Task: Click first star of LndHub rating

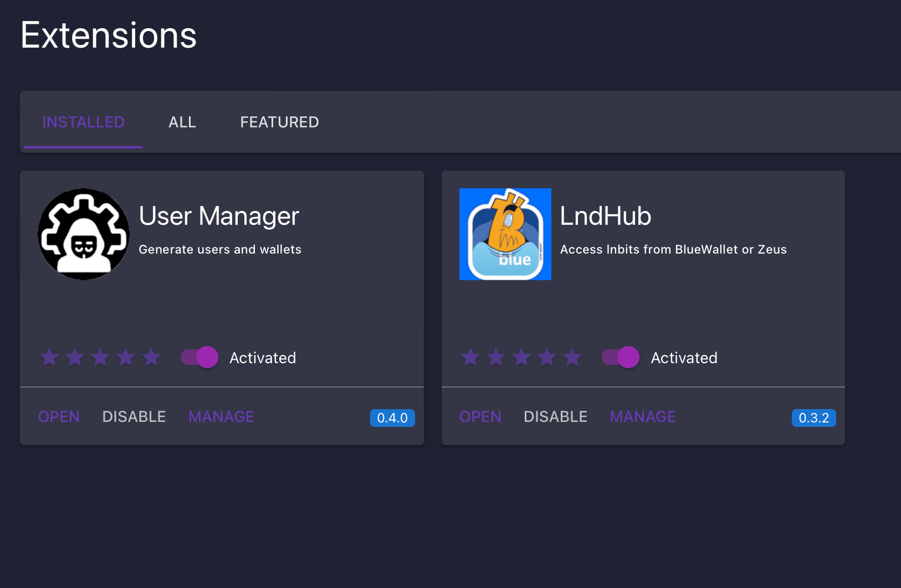Action: pyautogui.click(x=470, y=358)
